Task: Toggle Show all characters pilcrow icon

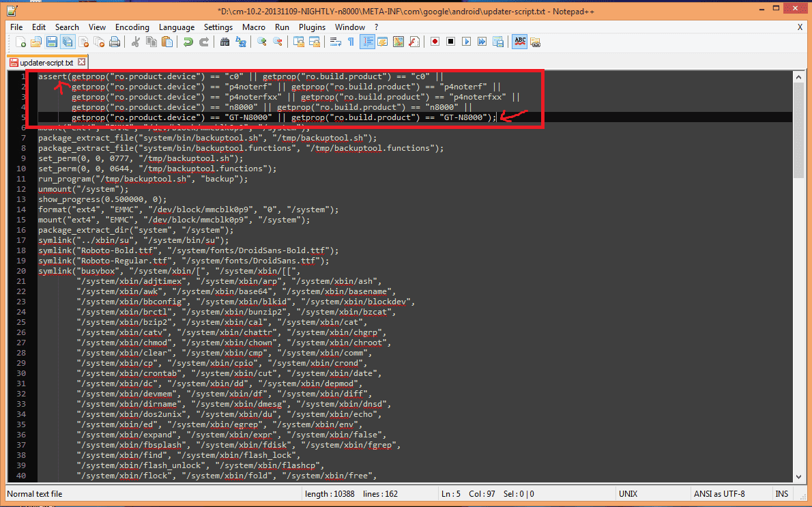Action: 351,42
